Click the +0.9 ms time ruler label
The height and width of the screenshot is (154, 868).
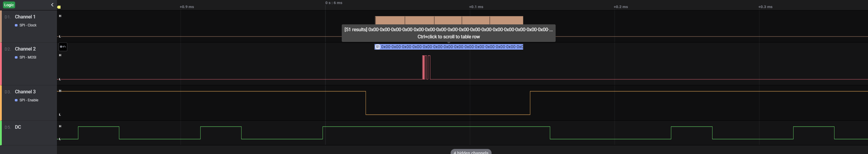click(x=187, y=7)
